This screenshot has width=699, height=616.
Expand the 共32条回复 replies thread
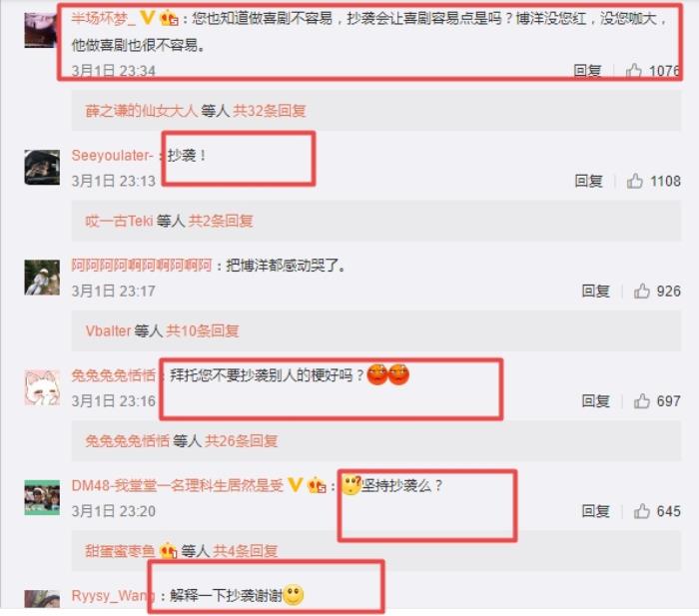(x=270, y=111)
